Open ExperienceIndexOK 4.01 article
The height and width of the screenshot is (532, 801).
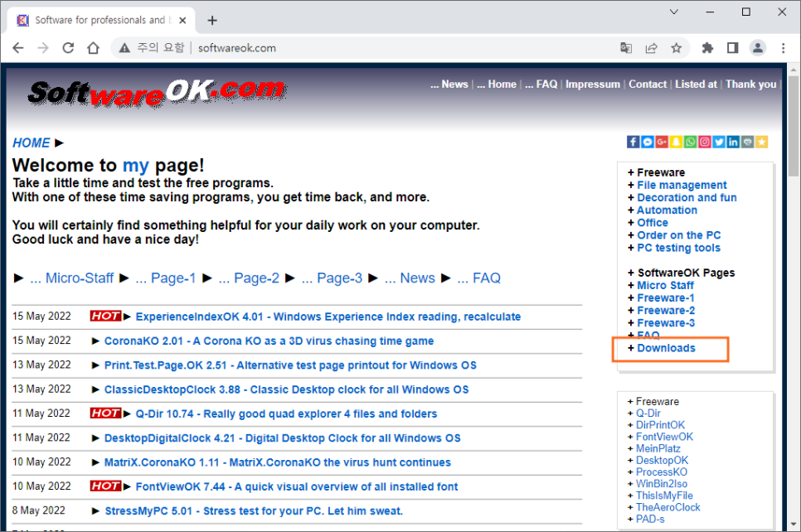tap(328, 317)
